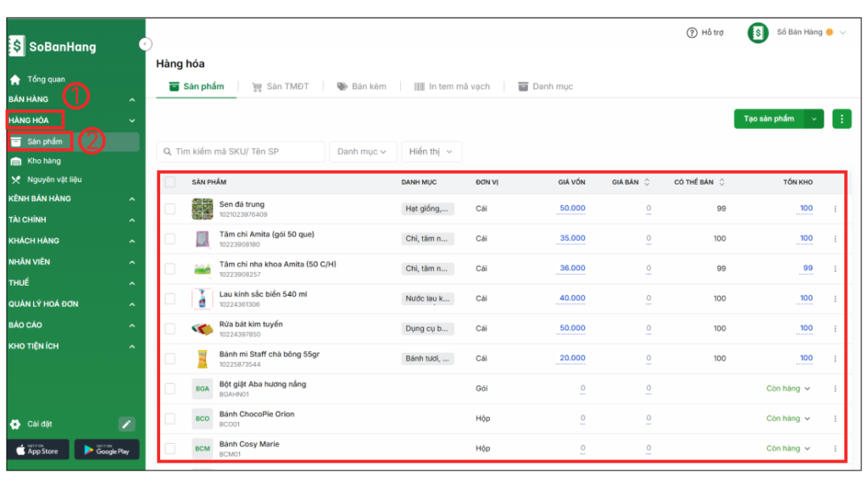868x489 pixels.
Task: Focus the SKU/product name search field
Action: coord(242,152)
